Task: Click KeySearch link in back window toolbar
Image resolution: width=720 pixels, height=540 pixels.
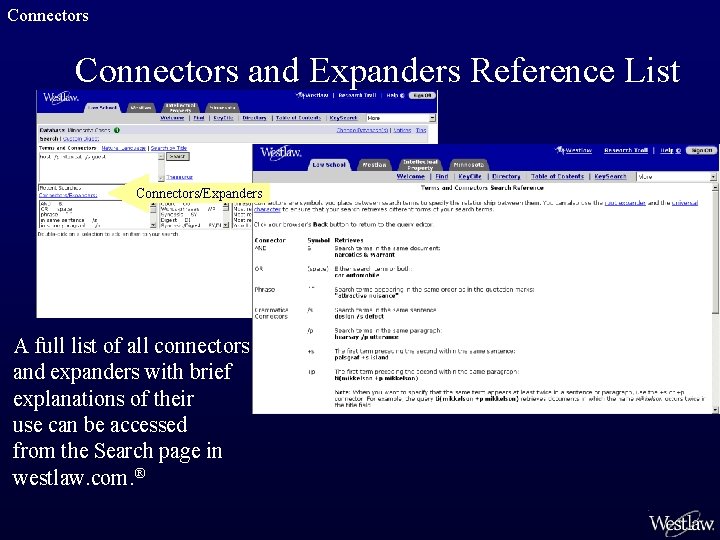Action: 343,118
